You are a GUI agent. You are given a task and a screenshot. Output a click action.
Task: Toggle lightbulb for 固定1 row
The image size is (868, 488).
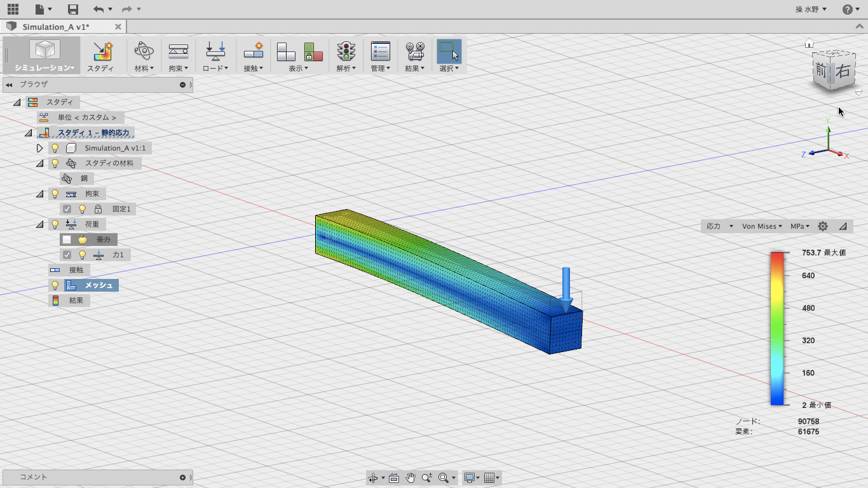coord(82,209)
